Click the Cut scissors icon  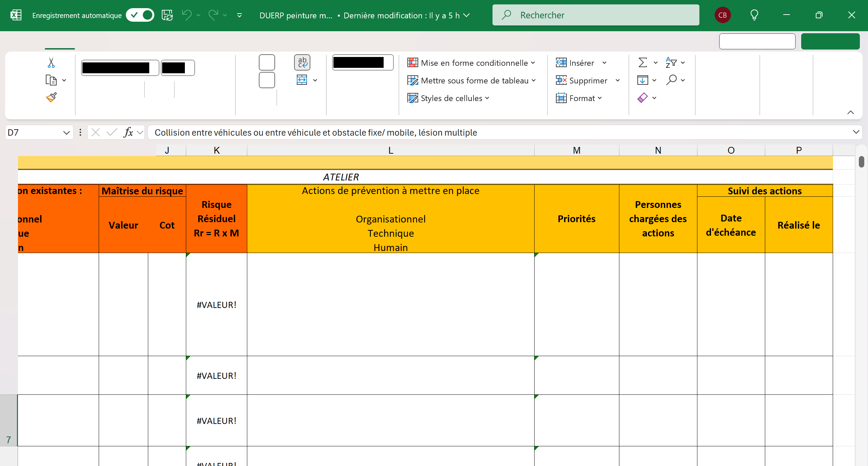click(51, 63)
